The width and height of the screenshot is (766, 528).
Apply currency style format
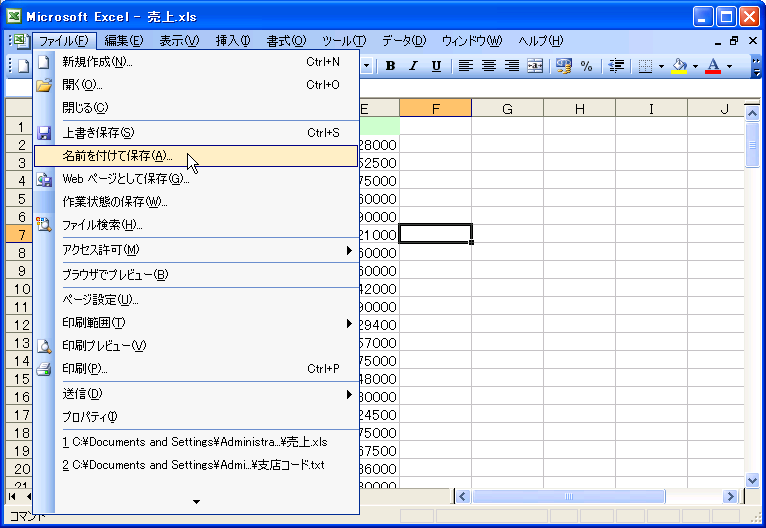coord(564,66)
